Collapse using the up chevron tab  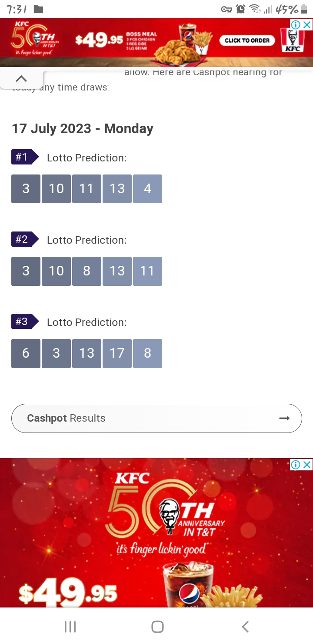(x=21, y=79)
